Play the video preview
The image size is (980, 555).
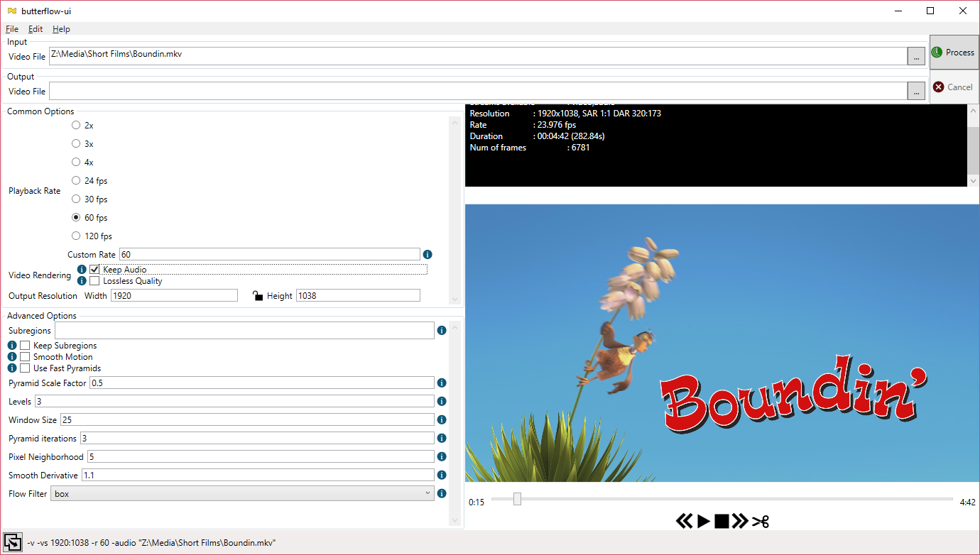[x=704, y=522]
